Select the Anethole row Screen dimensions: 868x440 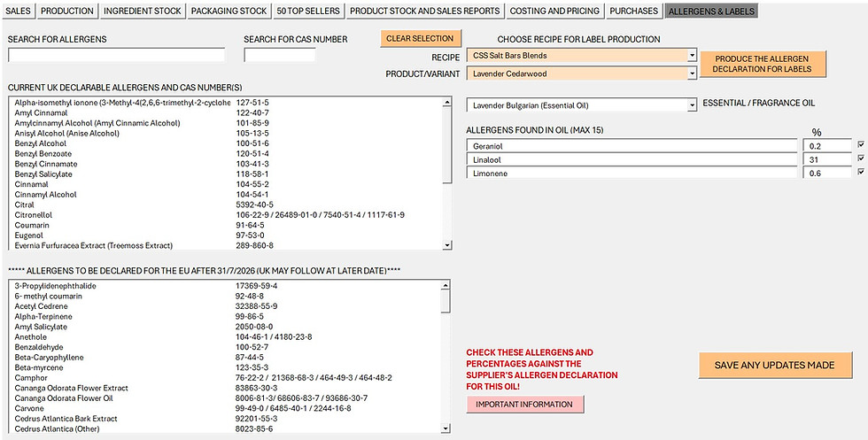pos(225,337)
